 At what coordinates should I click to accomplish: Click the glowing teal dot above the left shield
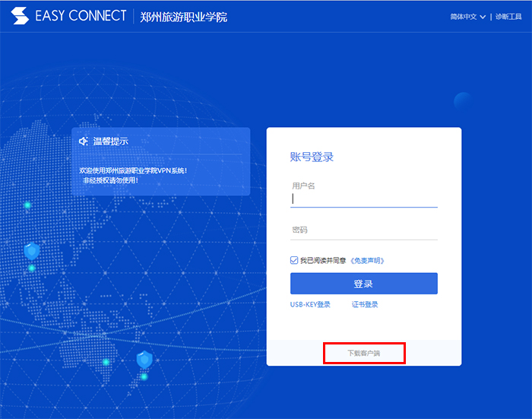[x=27, y=205]
